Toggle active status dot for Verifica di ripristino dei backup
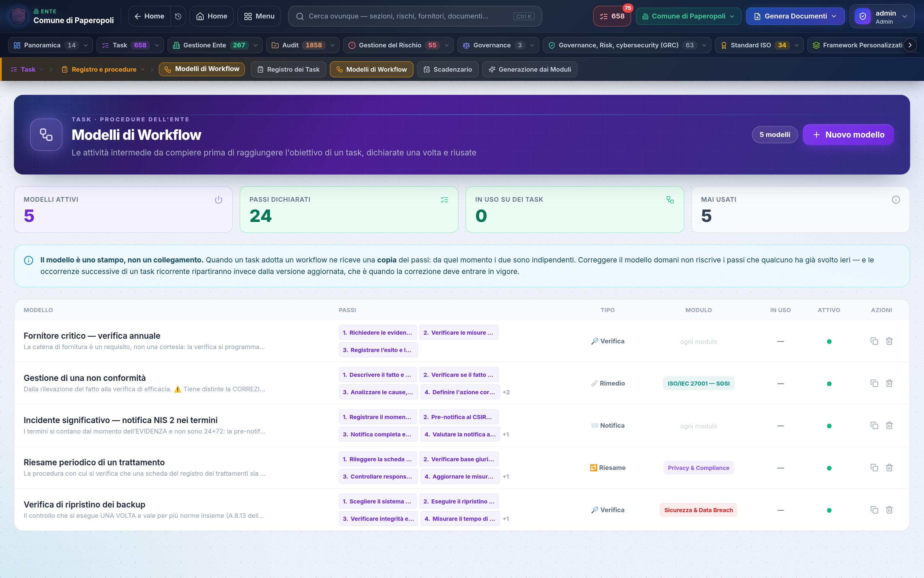This screenshot has height=578, width=924. pyautogui.click(x=829, y=510)
